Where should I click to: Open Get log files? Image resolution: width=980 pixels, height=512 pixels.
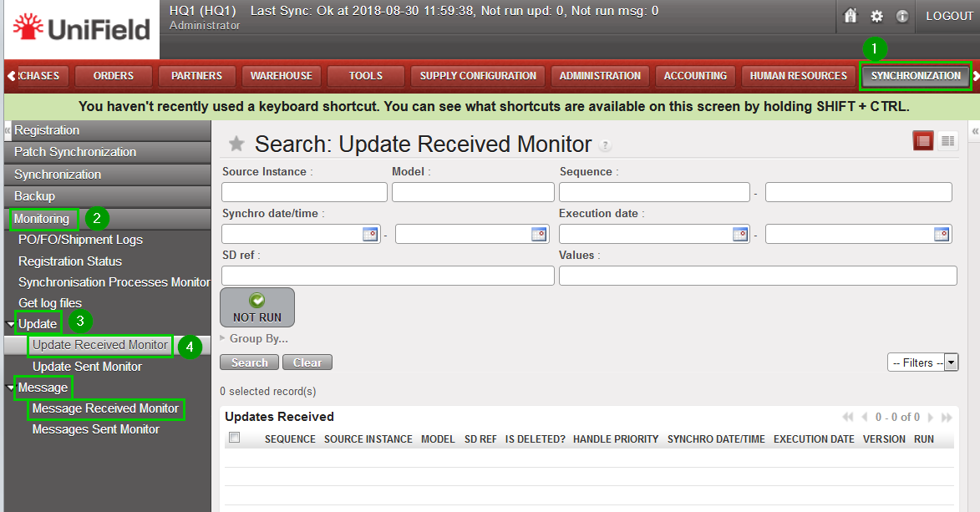pyautogui.click(x=50, y=303)
